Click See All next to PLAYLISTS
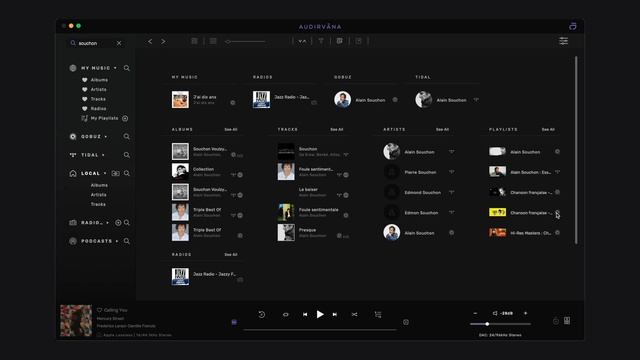640x360 pixels. pyautogui.click(x=548, y=129)
